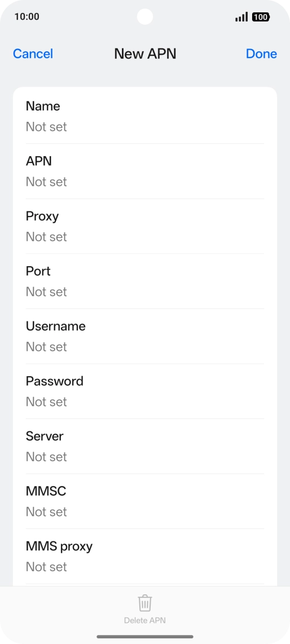This screenshot has height=644, width=290.
Task: Tap the trash can Delete APN icon
Action: coord(144,603)
